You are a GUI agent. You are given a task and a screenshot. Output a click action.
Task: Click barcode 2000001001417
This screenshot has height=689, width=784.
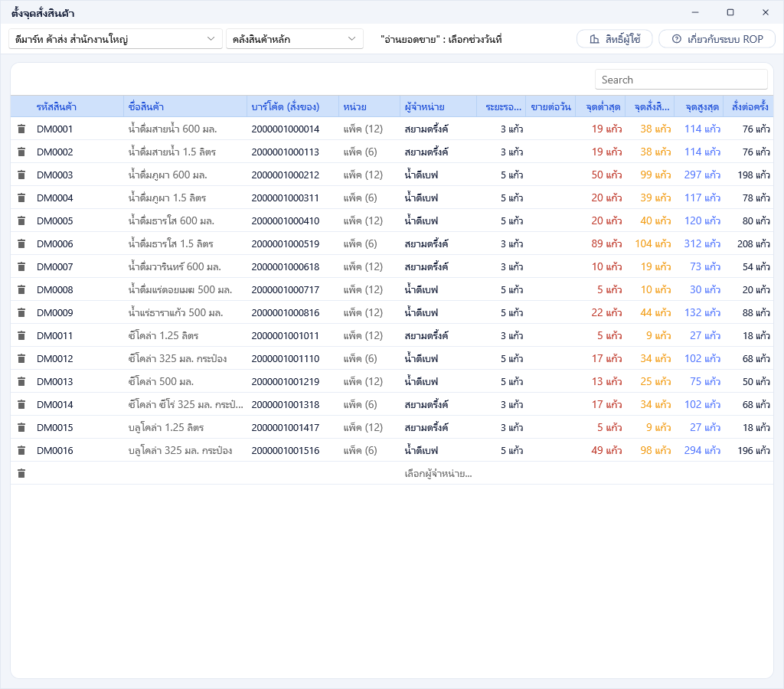tap(285, 428)
